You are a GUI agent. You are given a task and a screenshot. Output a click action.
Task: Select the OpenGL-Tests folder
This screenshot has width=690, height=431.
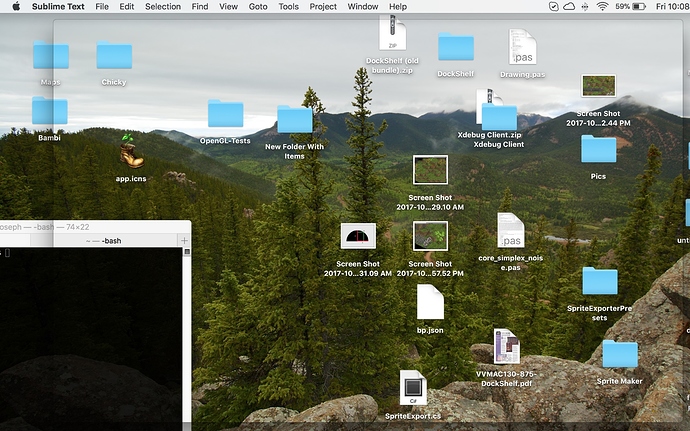coord(225,114)
